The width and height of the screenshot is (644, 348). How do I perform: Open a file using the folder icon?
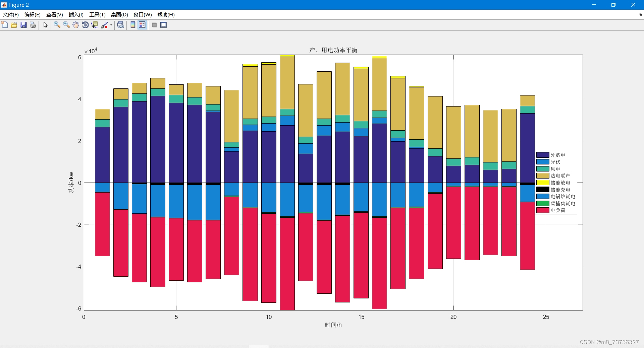pos(14,25)
